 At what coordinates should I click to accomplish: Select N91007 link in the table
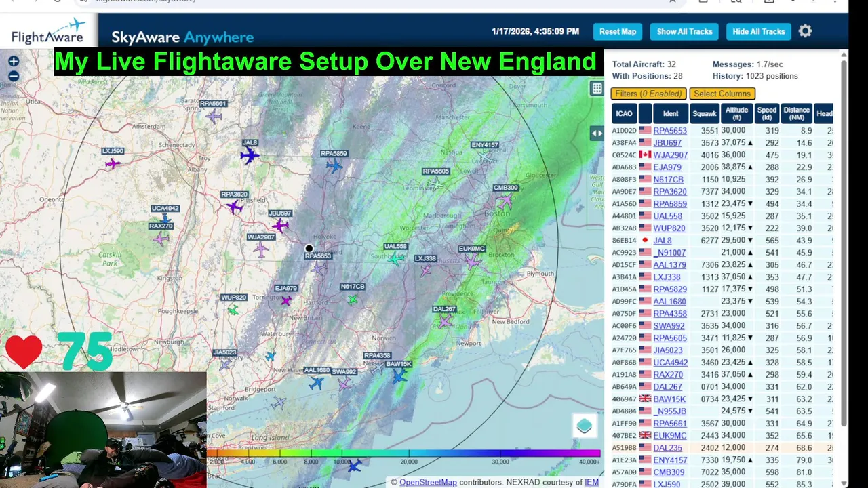tap(670, 253)
